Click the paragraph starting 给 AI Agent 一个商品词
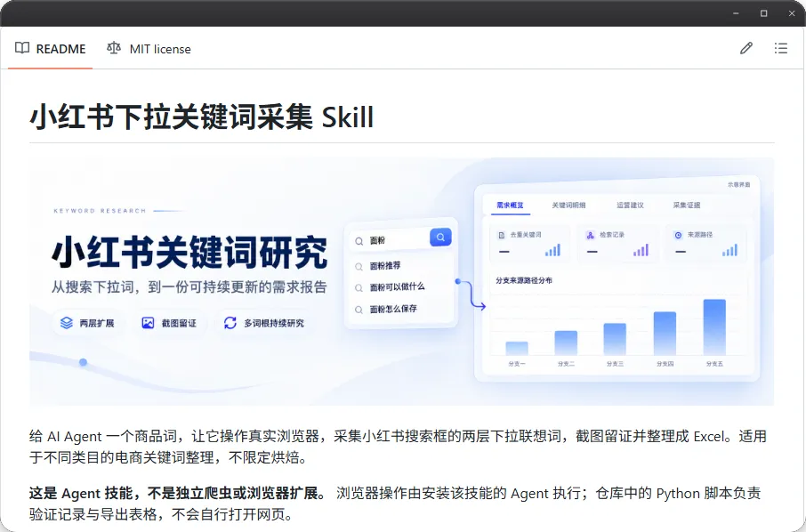 tap(398, 447)
